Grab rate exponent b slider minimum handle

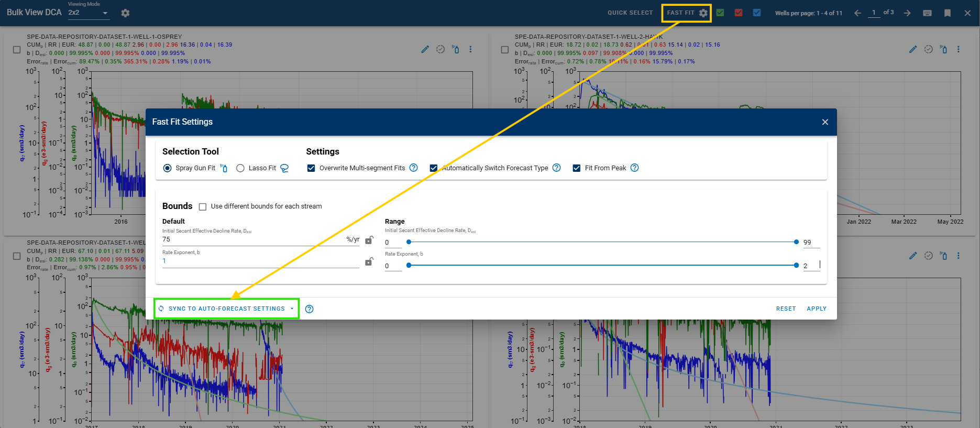click(x=409, y=265)
